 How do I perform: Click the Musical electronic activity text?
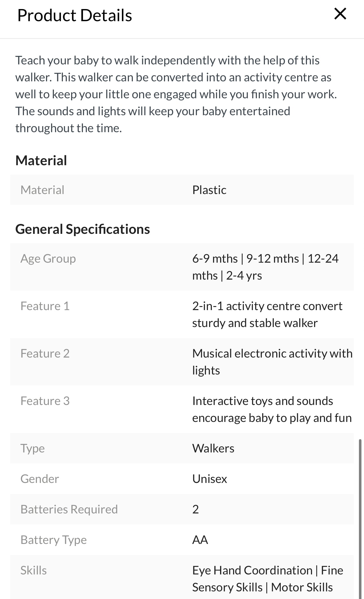coord(272,362)
